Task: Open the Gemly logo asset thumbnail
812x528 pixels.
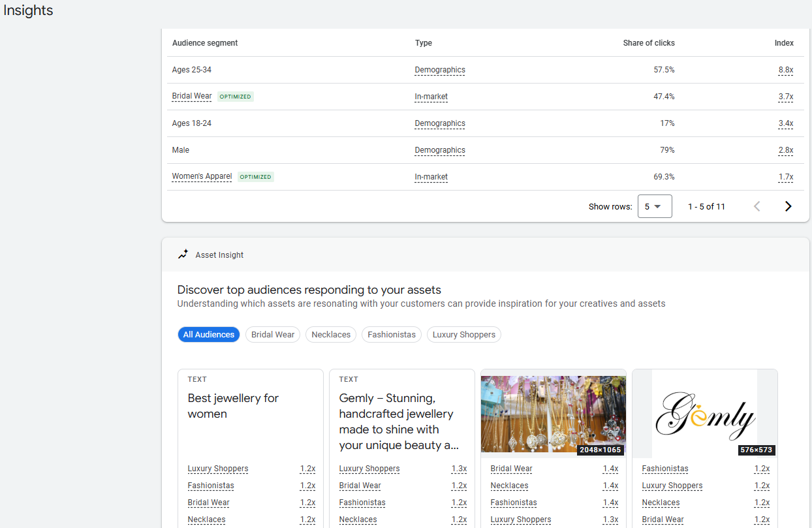Action: (x=705, y=414)
